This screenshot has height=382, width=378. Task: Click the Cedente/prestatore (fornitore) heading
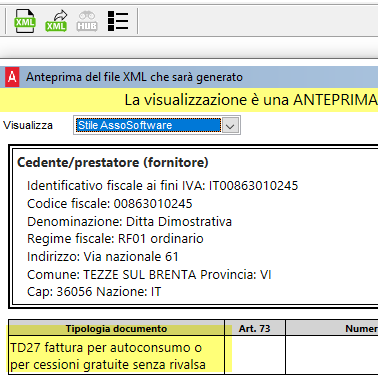[x=113, y=163]
